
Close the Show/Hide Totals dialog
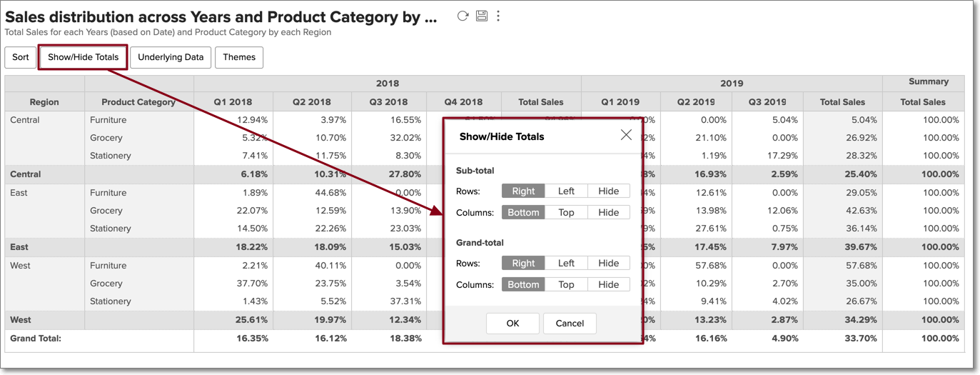[626, 135]
